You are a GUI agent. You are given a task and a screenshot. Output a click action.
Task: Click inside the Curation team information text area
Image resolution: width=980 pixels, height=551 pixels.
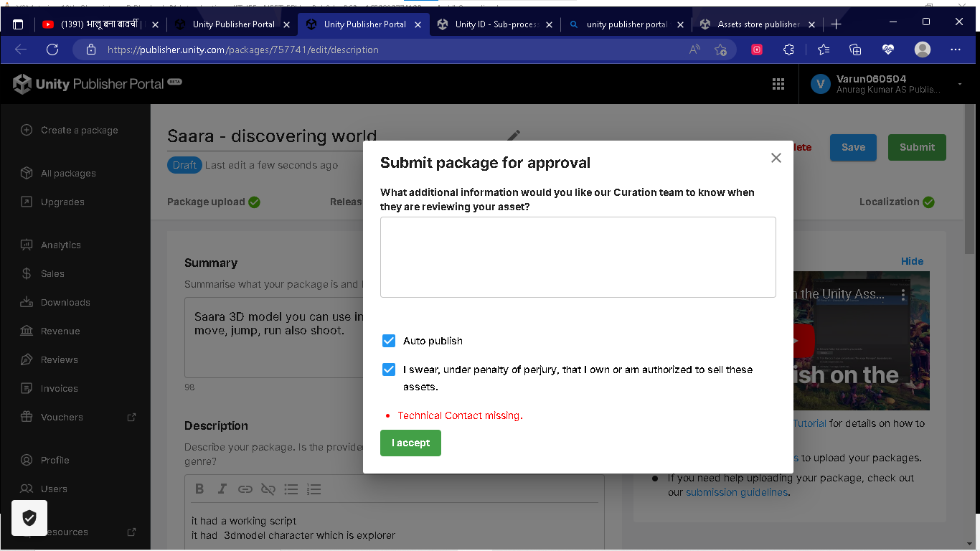pos(578,257)
